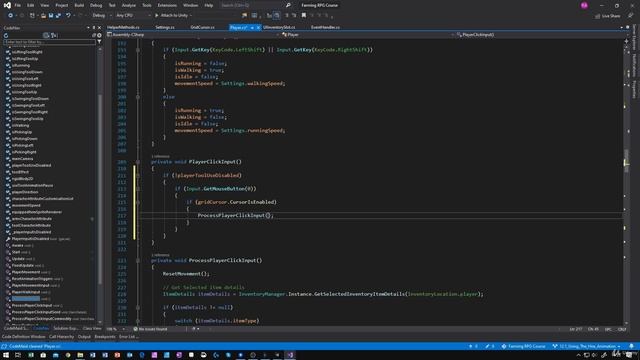The width and height of the screenshot is (640, 360).
Task: Click the git branch name in status bar
Action: click(586, 346)
